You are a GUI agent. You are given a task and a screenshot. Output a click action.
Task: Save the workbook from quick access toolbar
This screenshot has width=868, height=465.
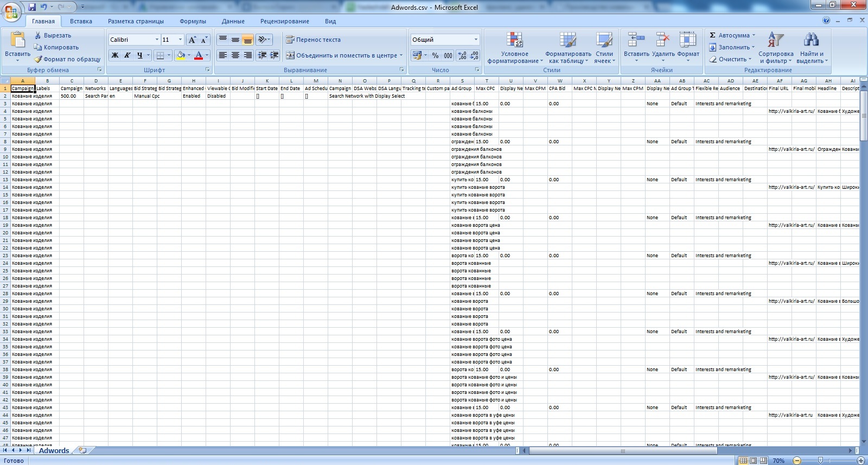point(31,7)
